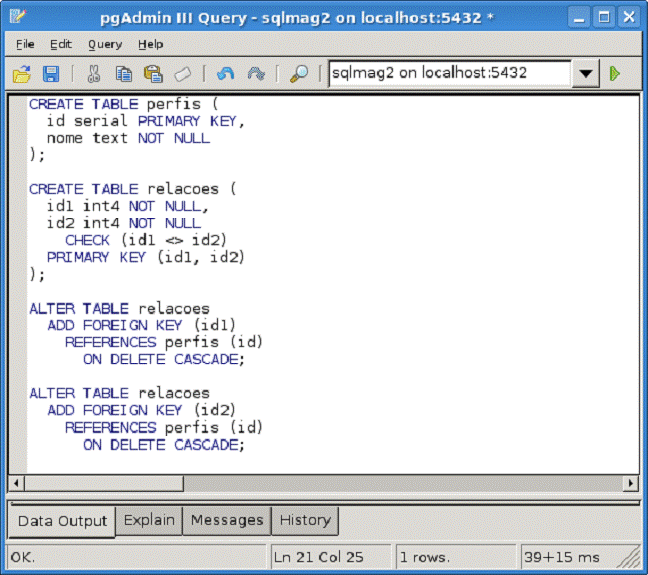Click the Cut scissors icon

click(94, 73)
